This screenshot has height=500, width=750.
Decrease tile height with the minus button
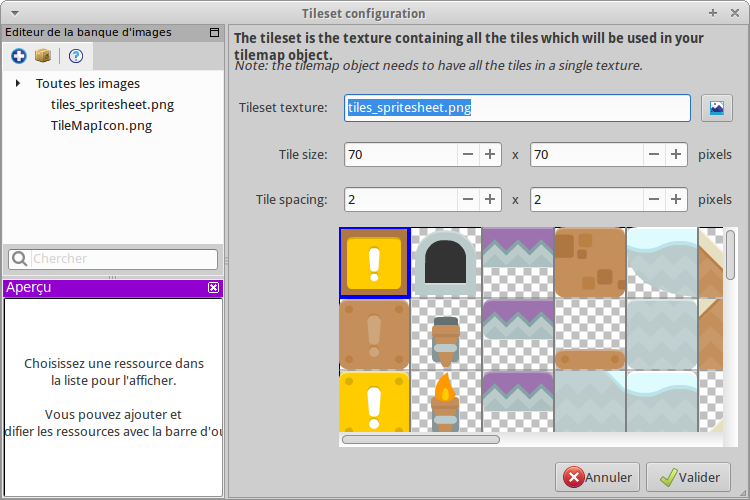(x=654, y=155)
